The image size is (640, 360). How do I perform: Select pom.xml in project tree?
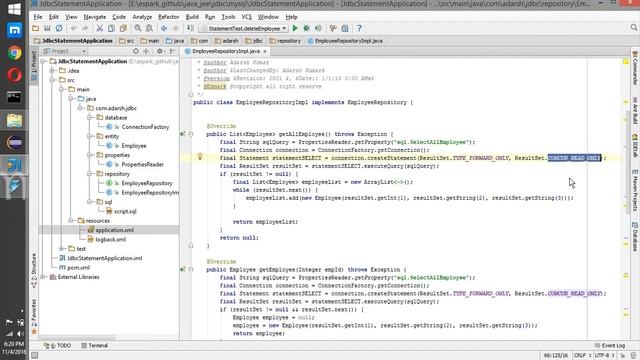point(78,268)
